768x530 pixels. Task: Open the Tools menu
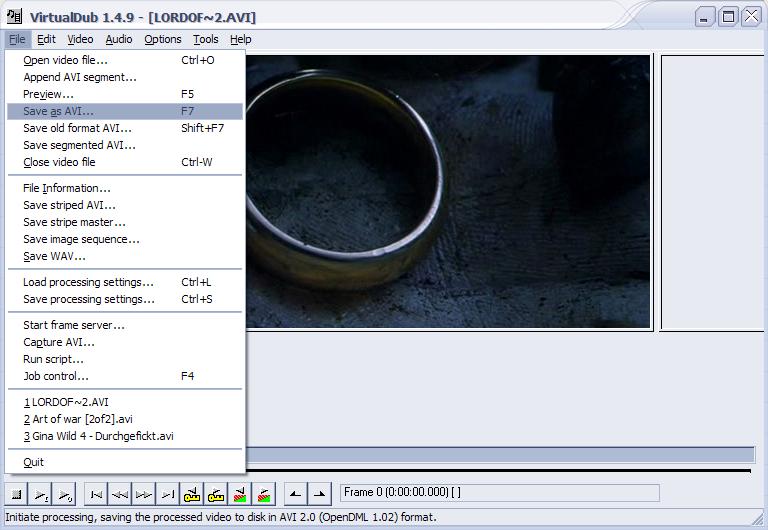click(206, 39)
